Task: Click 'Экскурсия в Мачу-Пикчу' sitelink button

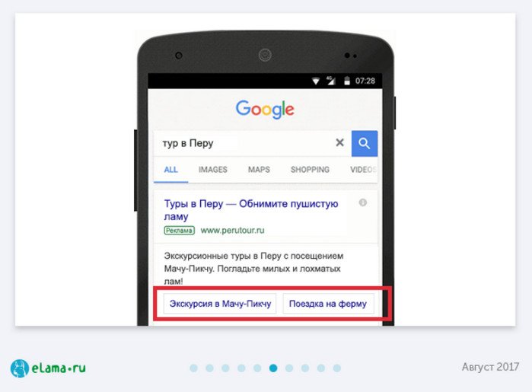Action: 220,304
